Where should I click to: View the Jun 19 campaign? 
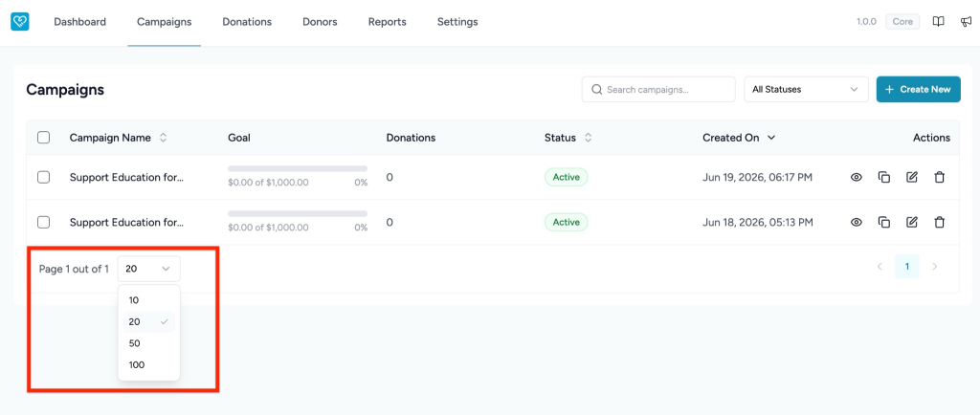[x=857, y=177]
